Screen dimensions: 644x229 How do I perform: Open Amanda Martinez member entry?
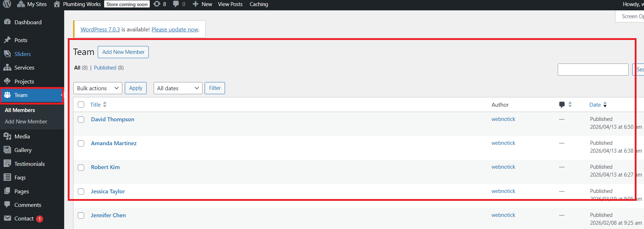tap(114, 143)
